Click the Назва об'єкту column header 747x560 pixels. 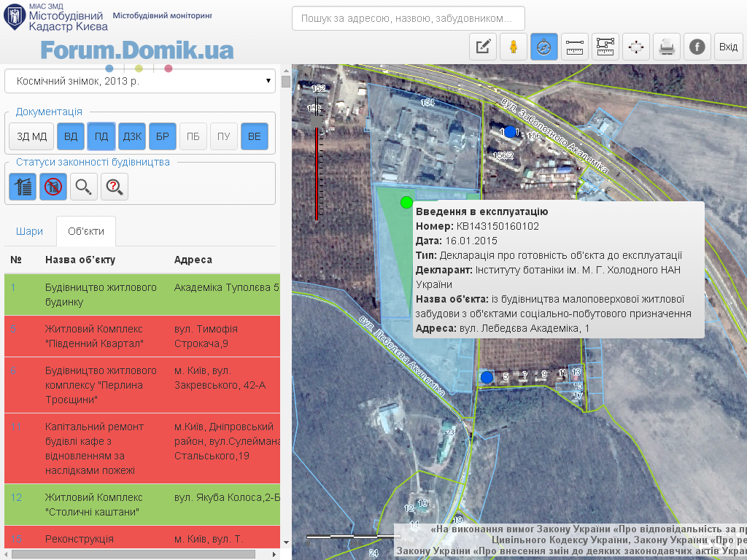pyautogui.click(x=80, y=260)
